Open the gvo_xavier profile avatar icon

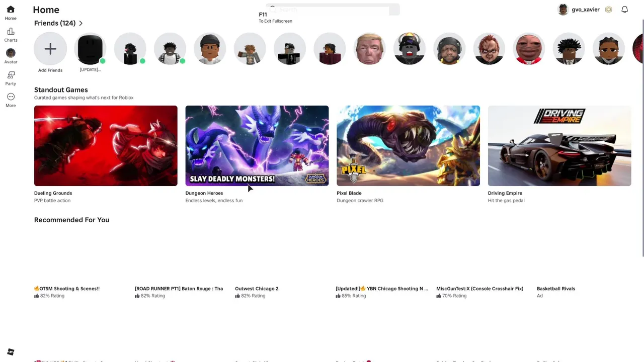[563, 10]
